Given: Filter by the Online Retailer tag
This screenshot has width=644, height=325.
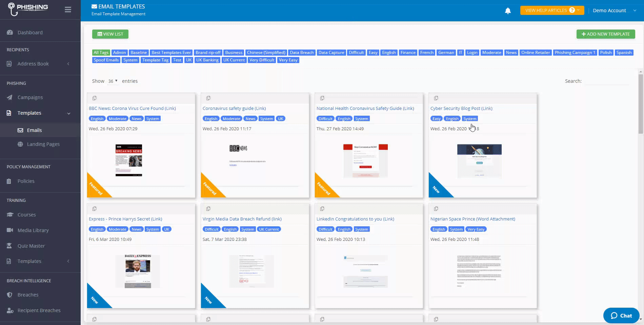Looking at the screenshot, I should pos(536,53).
